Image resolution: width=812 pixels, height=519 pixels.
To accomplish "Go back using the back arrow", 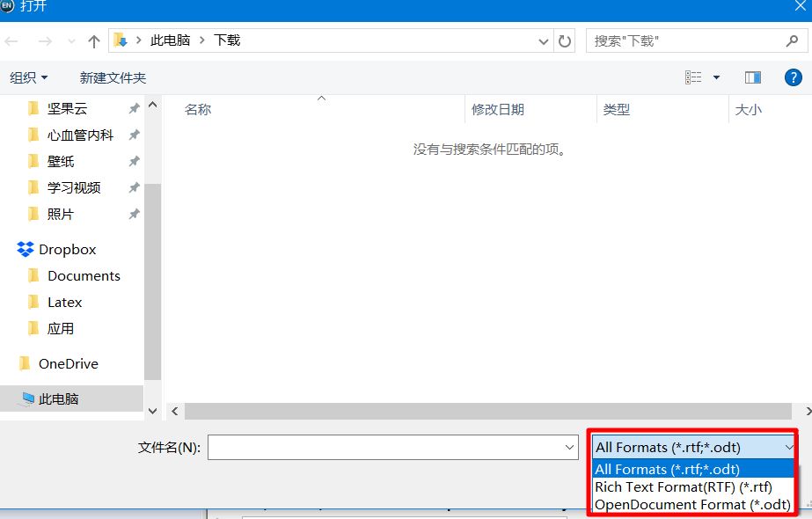I will tap(11, 41).
